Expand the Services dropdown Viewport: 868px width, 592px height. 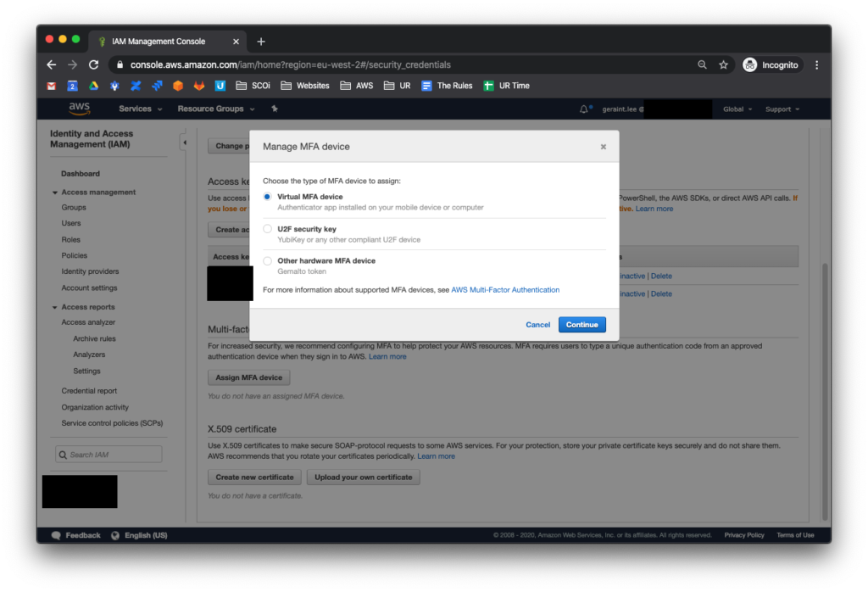(x=141, y=109)
